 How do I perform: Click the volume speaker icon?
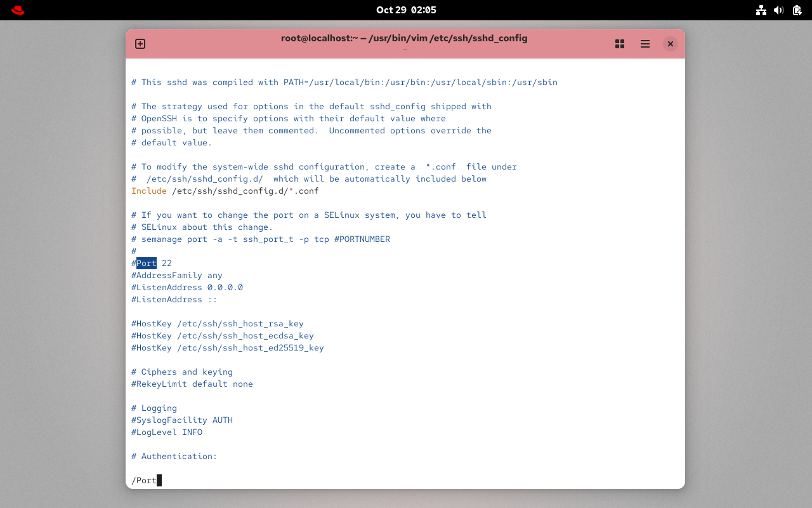778,10
